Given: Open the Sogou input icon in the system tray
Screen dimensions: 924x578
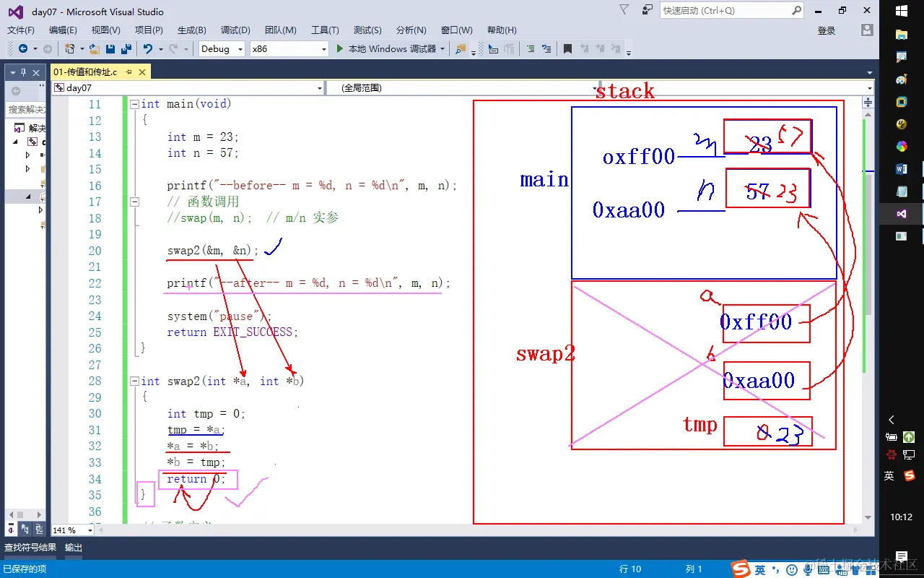Looking at the screenshot, I should [x=910, y=475].
